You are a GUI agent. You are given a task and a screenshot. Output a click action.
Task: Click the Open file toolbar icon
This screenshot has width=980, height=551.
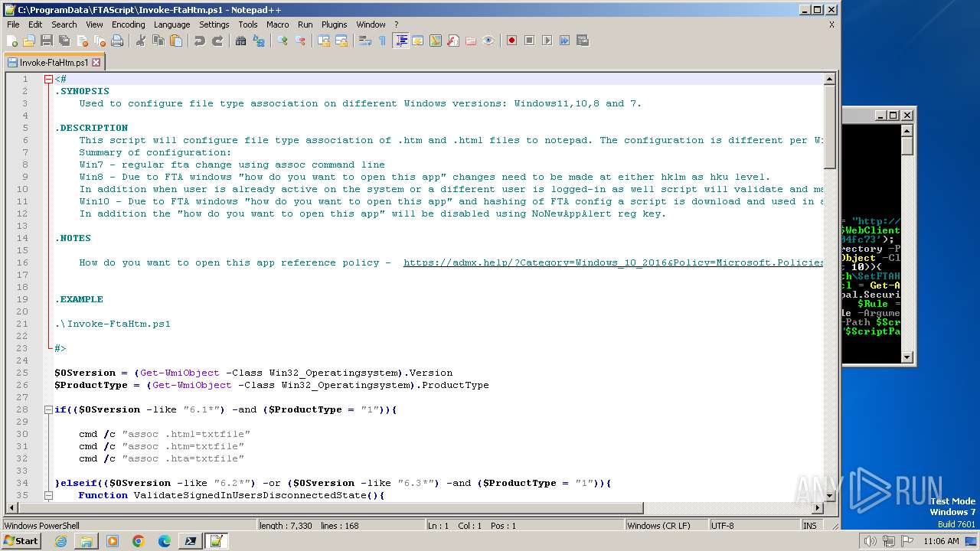(x=29, y=41)
